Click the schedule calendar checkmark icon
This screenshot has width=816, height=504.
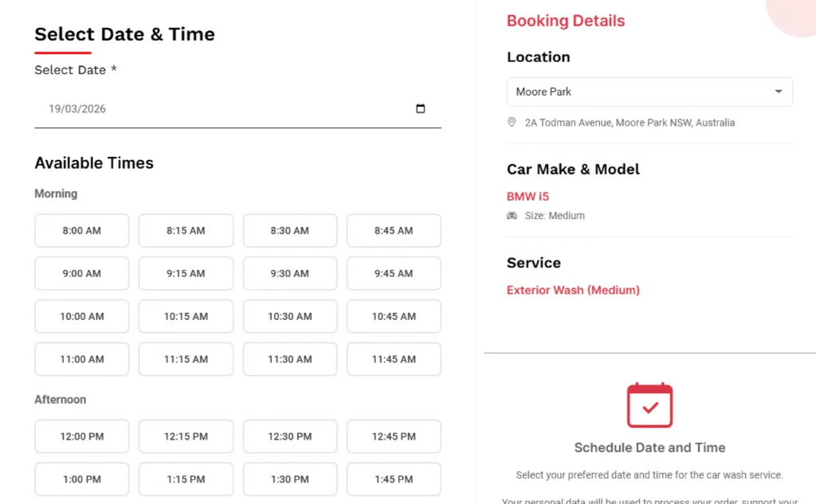tap(649, 405)
